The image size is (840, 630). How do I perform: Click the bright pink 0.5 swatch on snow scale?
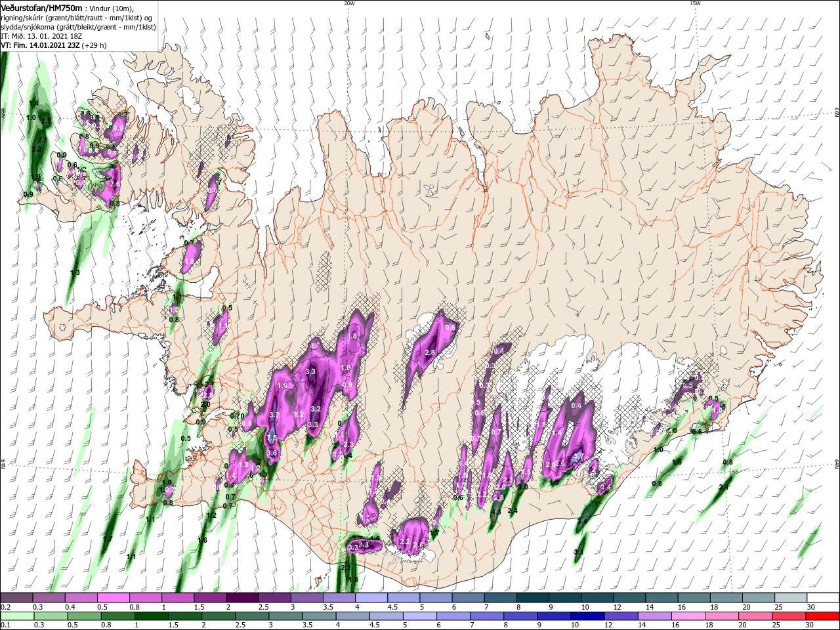[113, 597]
